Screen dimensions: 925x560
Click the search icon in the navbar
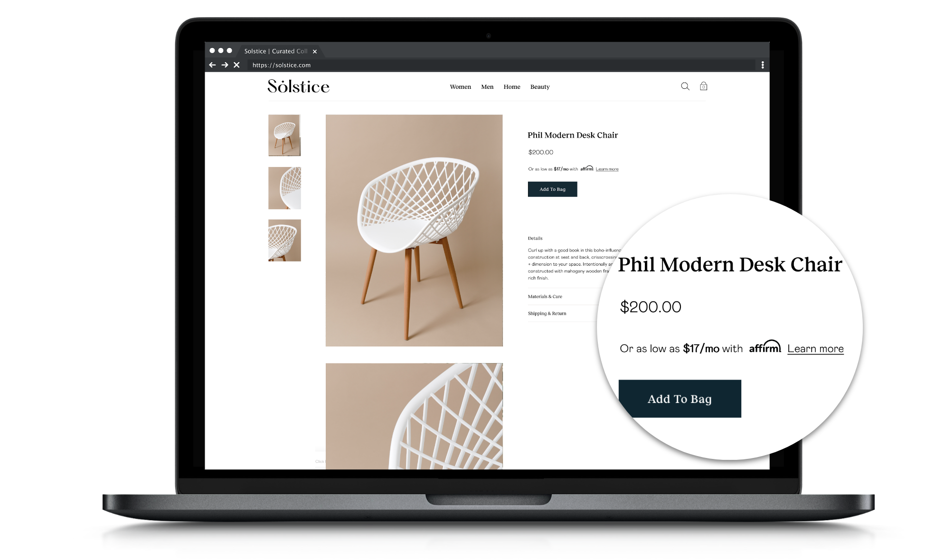point(683,86)
